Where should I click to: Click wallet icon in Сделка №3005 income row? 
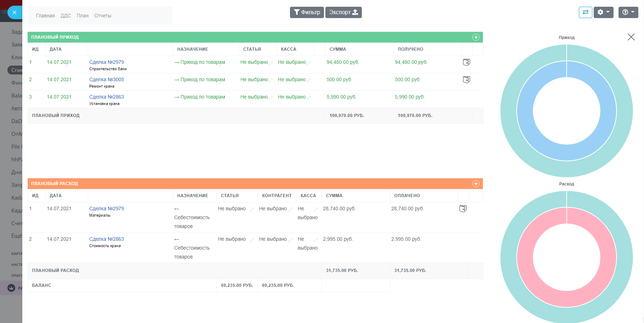point(466,80)
